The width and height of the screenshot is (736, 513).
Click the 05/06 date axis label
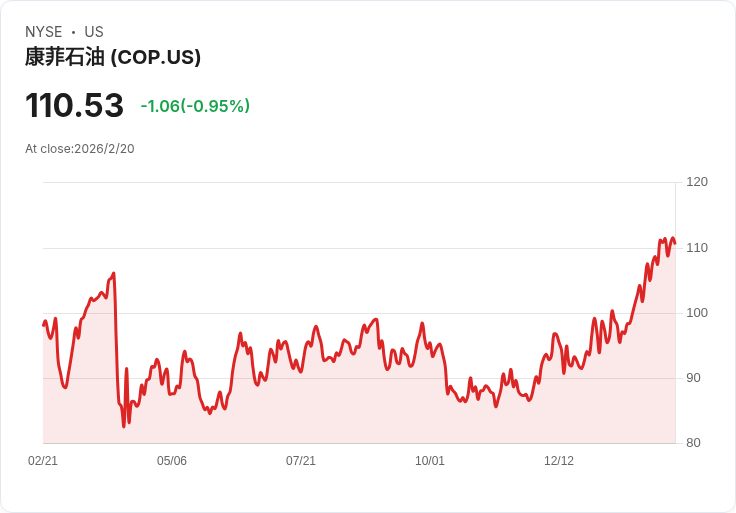[172, 461]
